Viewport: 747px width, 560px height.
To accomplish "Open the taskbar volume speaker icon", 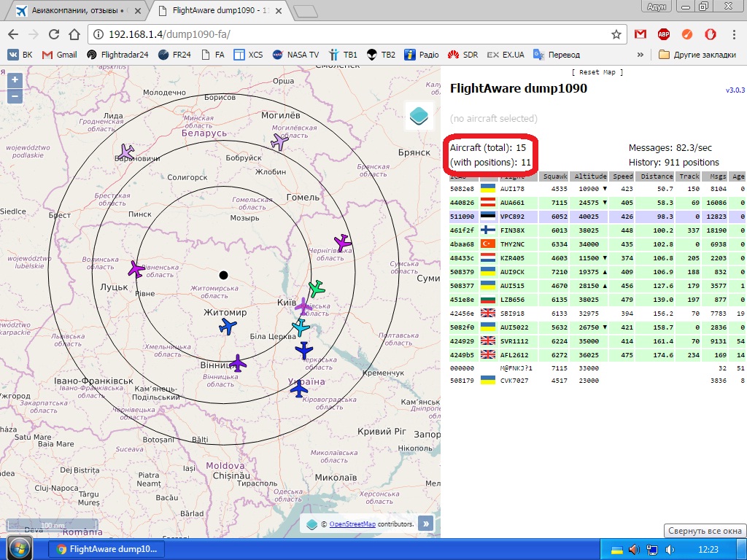I will tap(633, 549).
